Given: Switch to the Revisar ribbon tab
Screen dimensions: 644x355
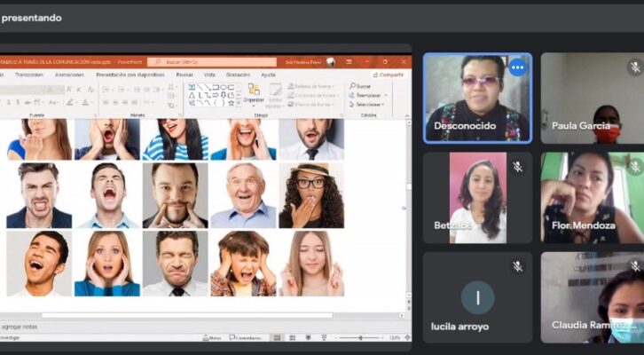Looking at the screenshot, I should (x=185, y=75).
